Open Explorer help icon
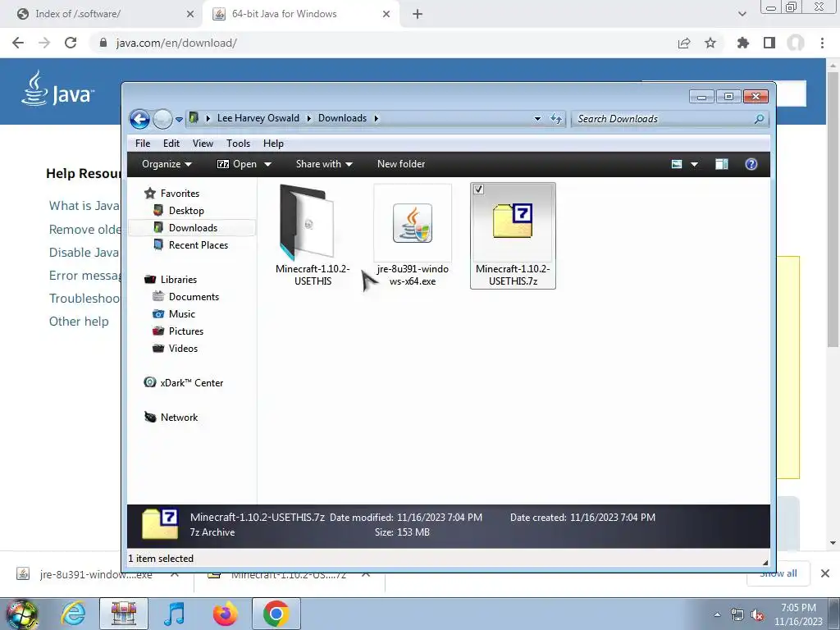 coord(751,164)
